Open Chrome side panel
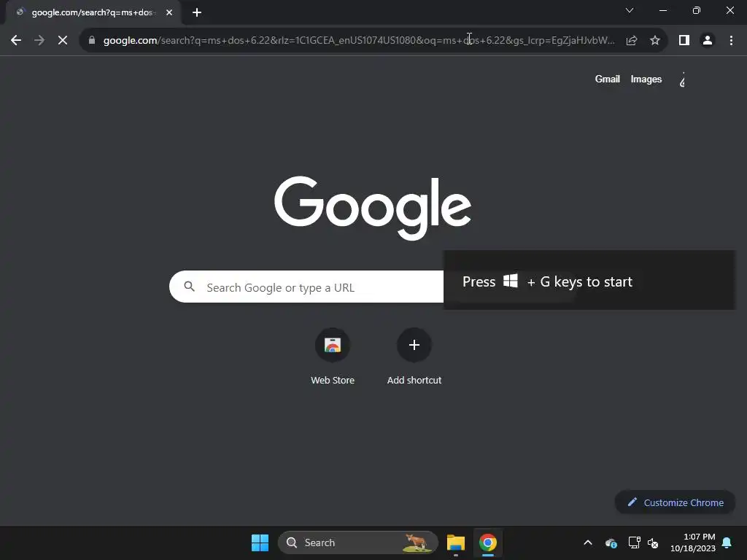Viewport: 747px width, 560px height. 684,41
